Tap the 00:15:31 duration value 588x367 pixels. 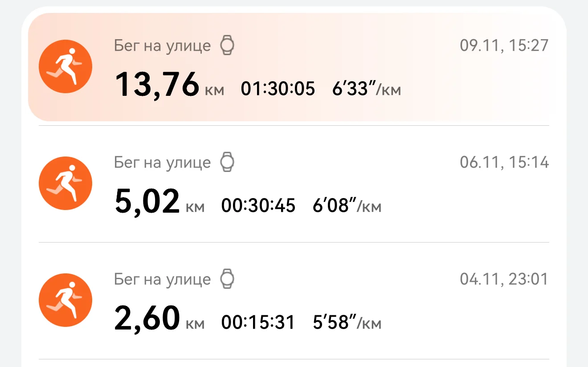click(x=258, y=322)
